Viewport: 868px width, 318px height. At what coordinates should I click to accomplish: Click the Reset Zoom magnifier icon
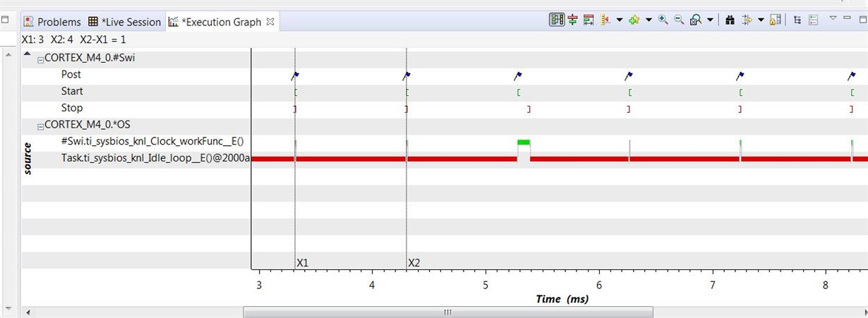[x=696, y=20]
